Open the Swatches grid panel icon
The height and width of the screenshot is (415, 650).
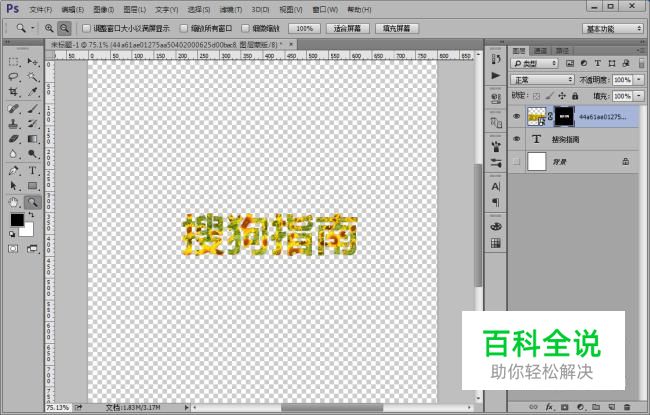point(496,243)
